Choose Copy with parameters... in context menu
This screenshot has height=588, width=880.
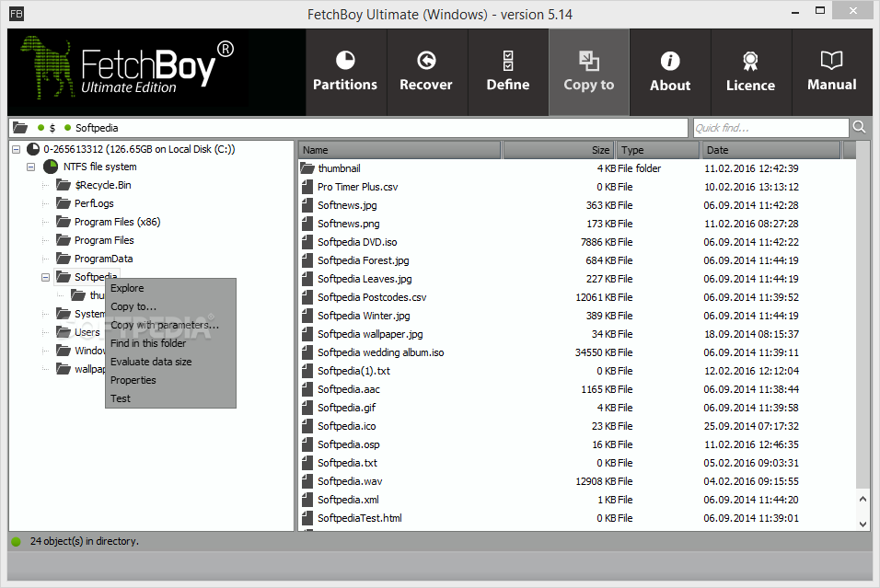click(170, 325)
